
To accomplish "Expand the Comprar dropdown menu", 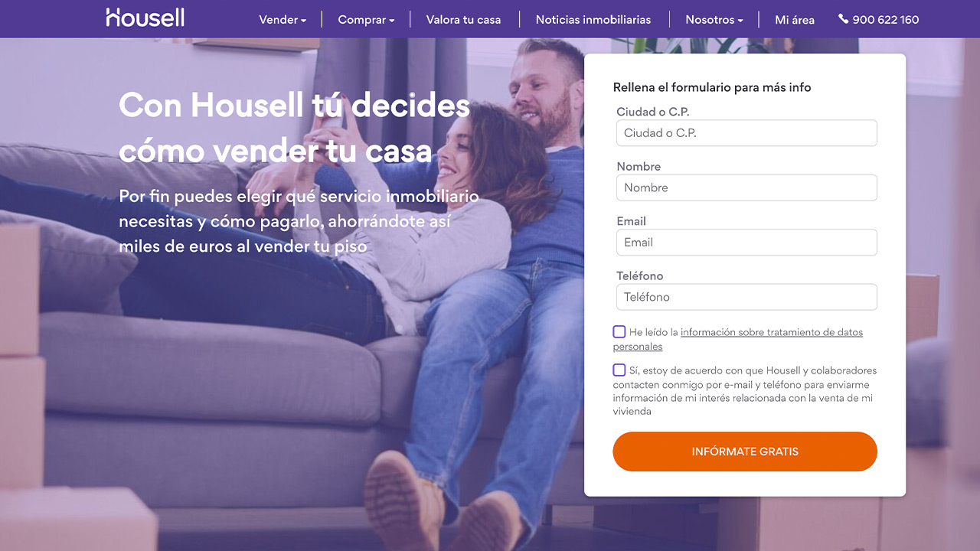I will tap(366, 20).
